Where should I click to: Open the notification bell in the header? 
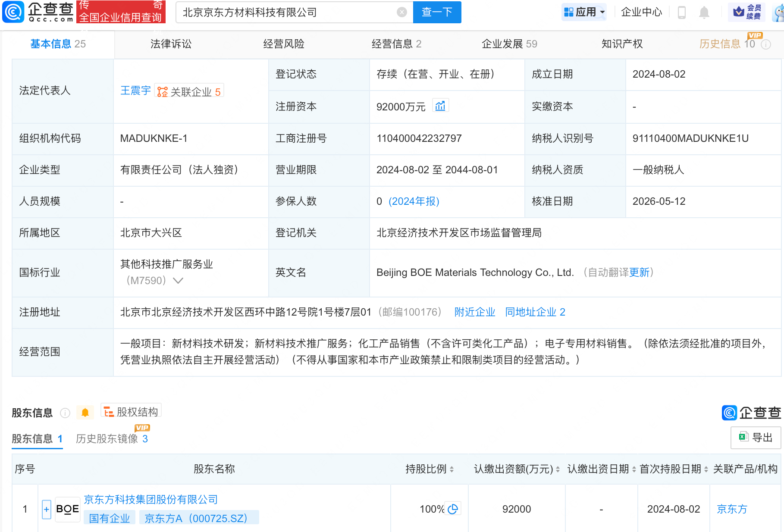point(704,12)
